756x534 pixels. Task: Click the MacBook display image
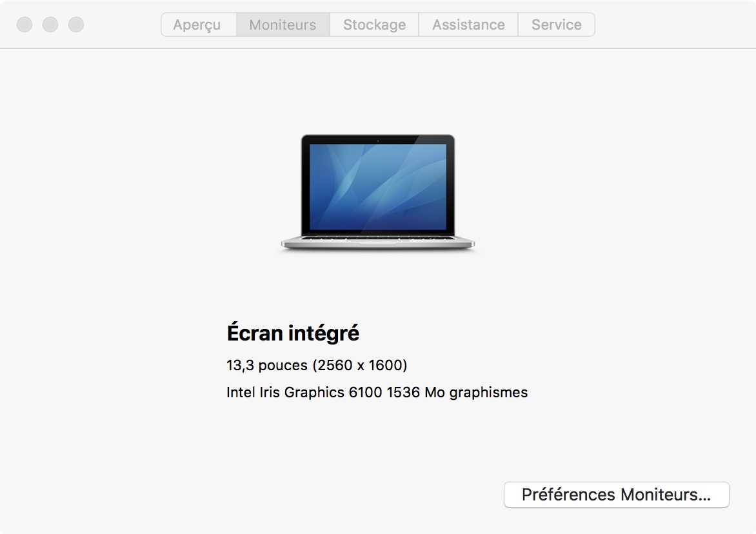pyautogui.click(x=378, y=192)
